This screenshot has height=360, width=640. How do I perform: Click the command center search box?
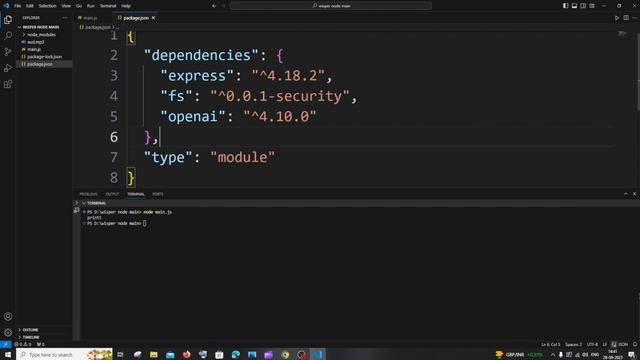(331, 6)
